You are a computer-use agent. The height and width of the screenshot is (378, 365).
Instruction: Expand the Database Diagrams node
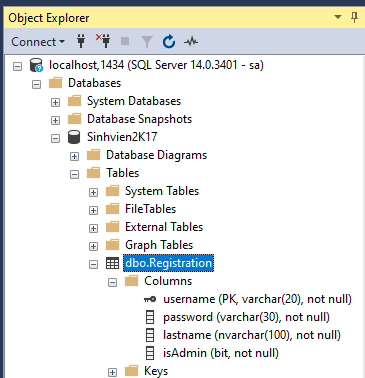click(x=74, y=156)
